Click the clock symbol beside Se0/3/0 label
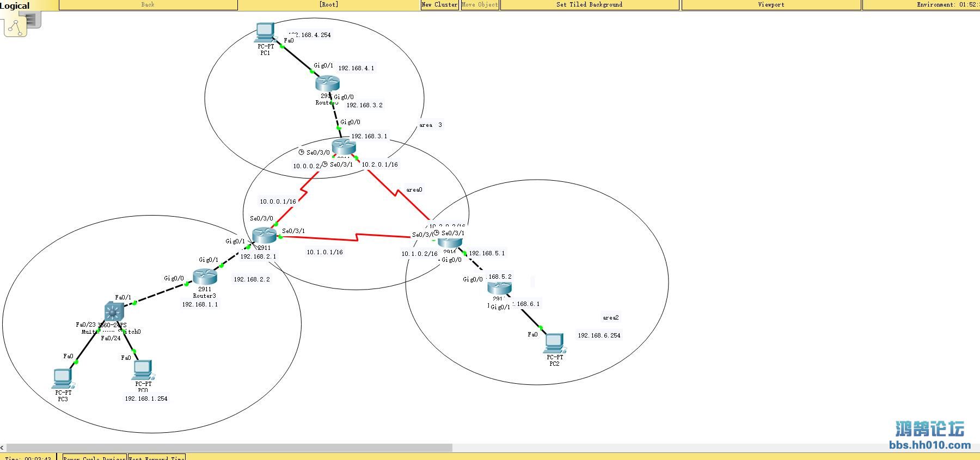 (x=301, y=152)
